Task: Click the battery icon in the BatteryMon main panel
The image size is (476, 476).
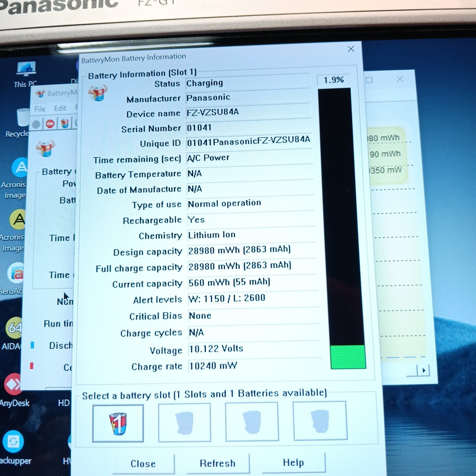Action: click(x=45, y=148)
